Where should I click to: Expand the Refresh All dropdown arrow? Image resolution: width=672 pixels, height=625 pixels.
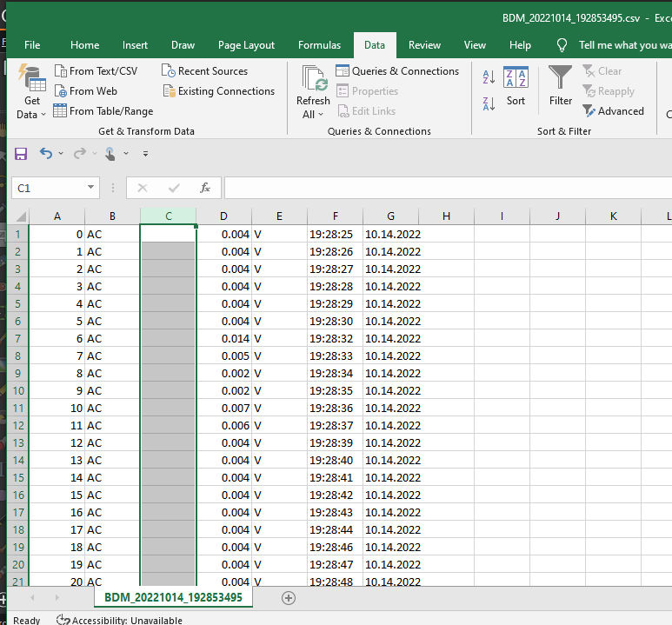(x=321, y=115)
